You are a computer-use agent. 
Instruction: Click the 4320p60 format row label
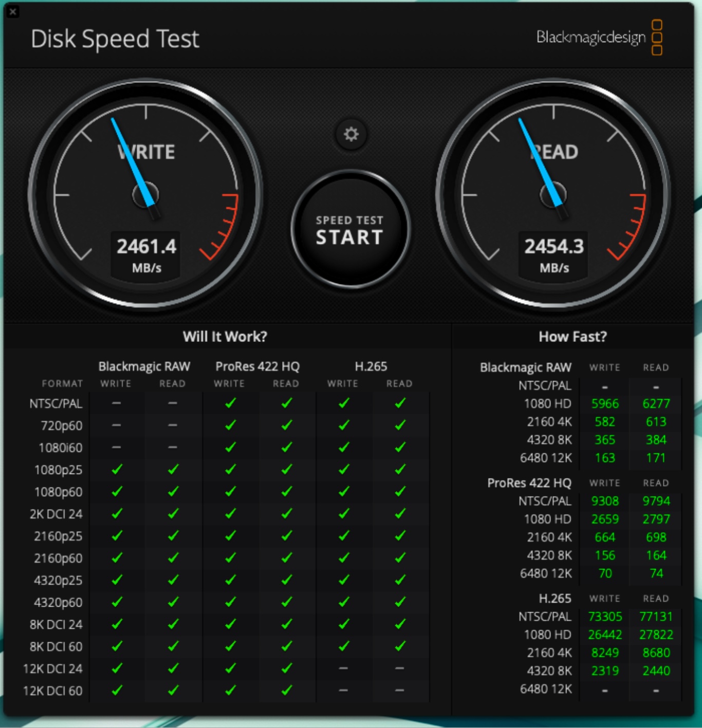click(58, 603)
